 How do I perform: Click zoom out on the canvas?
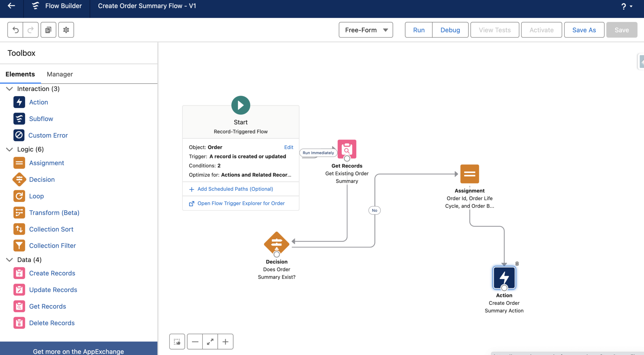pyautogui.click(x=195, y=341)
